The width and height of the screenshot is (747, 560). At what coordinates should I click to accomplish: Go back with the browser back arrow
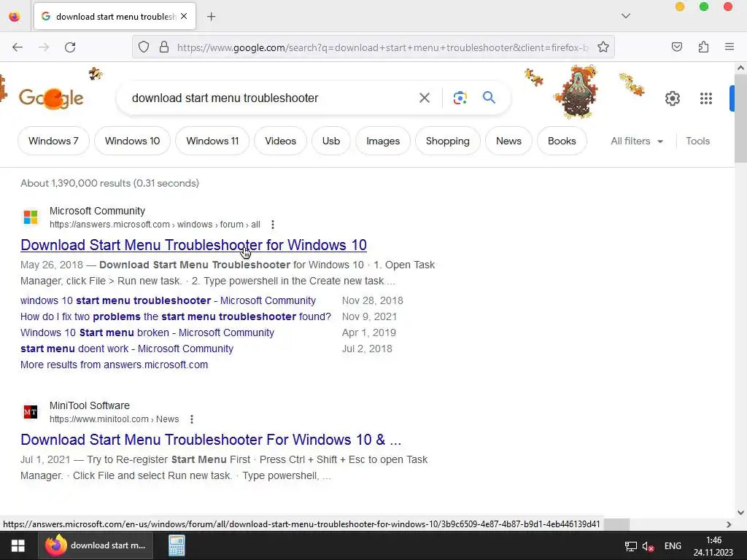pyautogui.click(x=18, y=47)
